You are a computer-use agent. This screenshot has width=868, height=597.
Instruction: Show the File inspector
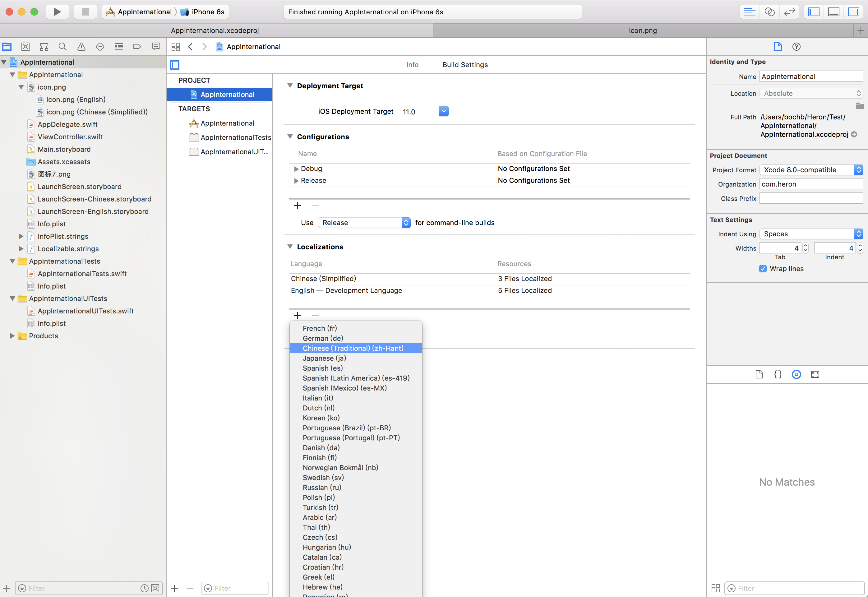[x=778, y=47]
